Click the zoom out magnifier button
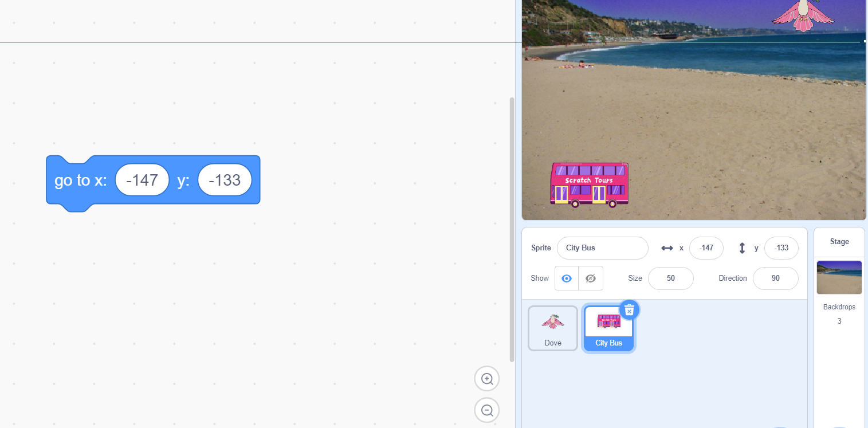 point(487,410)
